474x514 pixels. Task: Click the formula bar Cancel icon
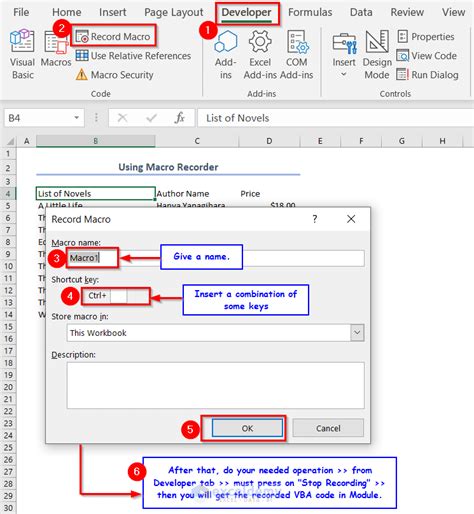point(122,118)
